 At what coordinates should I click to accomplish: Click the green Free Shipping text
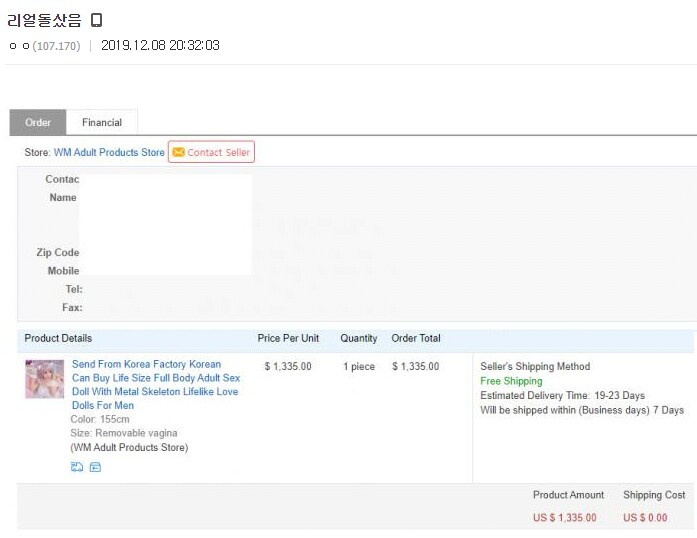coord(511,381)
